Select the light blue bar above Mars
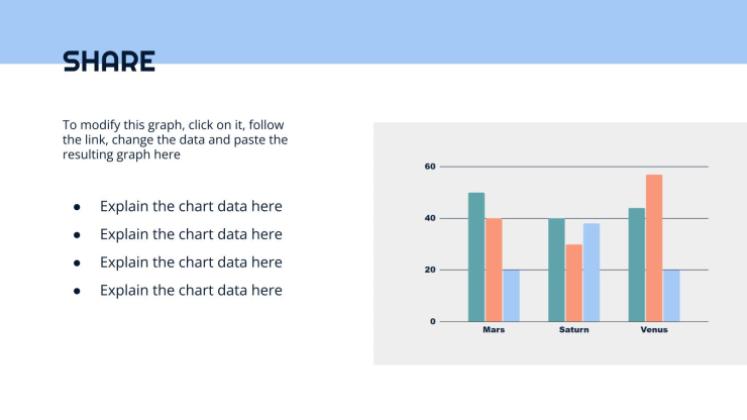Viewport: 747px width, 420px height. (x=511, y=296)
